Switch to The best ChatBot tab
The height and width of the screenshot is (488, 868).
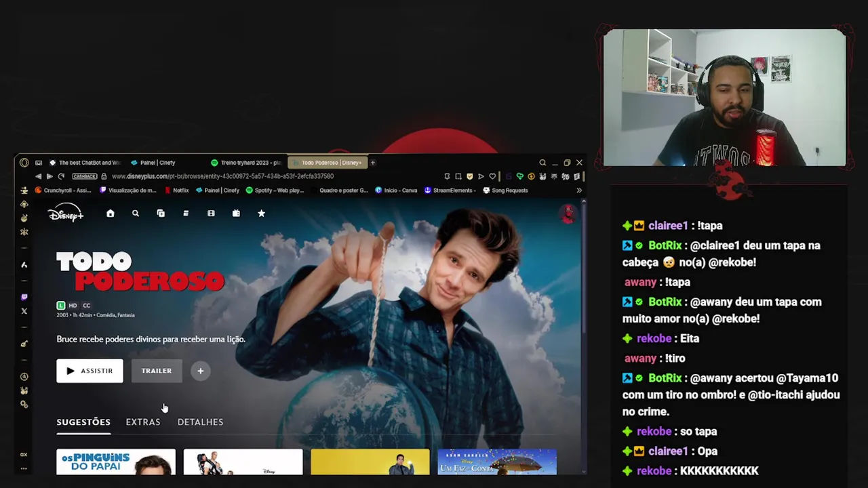point(86,163)
